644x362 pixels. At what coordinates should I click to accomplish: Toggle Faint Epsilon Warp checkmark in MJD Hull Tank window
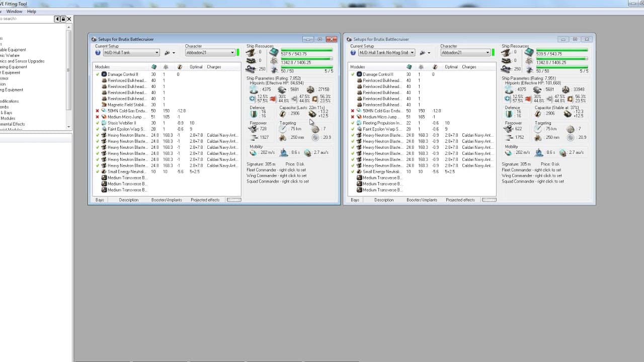[x=98, y=129]
